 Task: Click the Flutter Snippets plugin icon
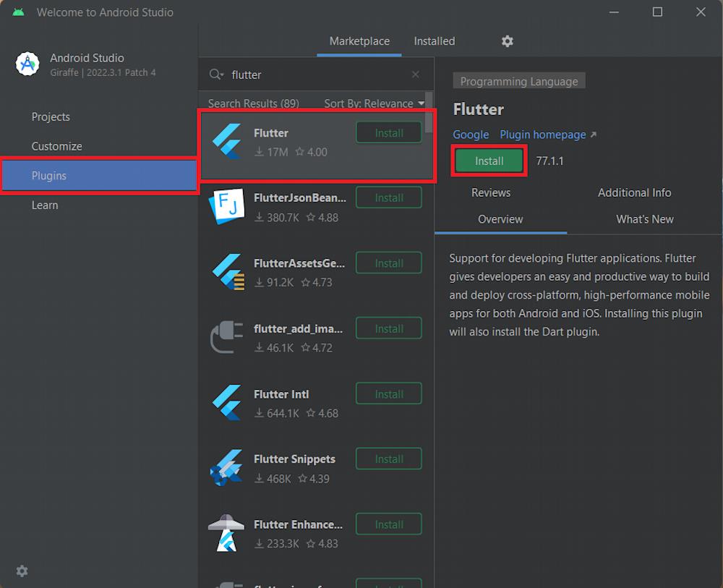click(x=226, y=468)
